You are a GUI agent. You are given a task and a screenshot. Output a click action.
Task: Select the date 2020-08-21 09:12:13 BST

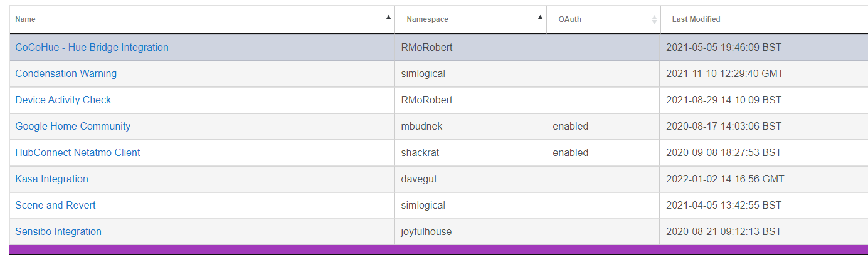724,232
